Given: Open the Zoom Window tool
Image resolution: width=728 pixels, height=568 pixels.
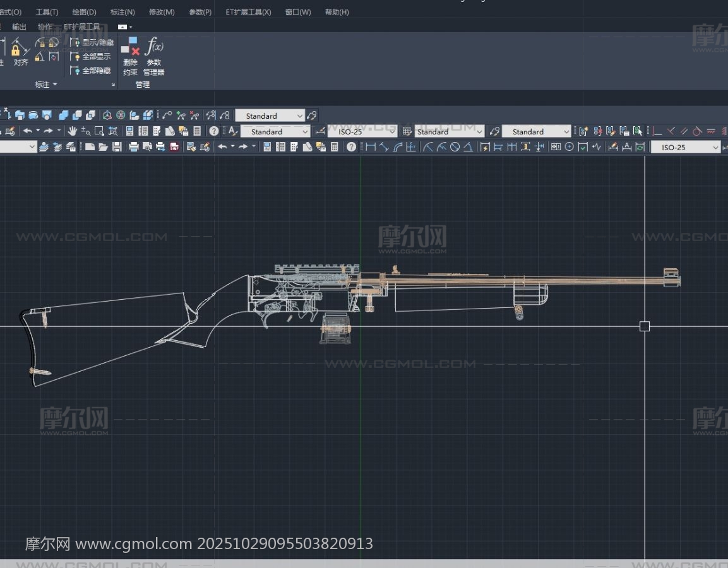Looking at the screenshot, I should click(99, 131).
